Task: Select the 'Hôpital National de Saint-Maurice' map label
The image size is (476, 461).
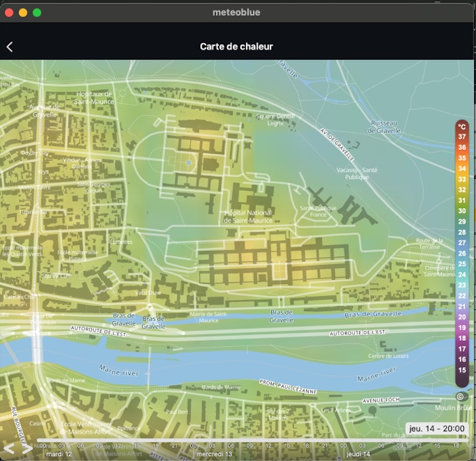Action: tap(249, 216)
